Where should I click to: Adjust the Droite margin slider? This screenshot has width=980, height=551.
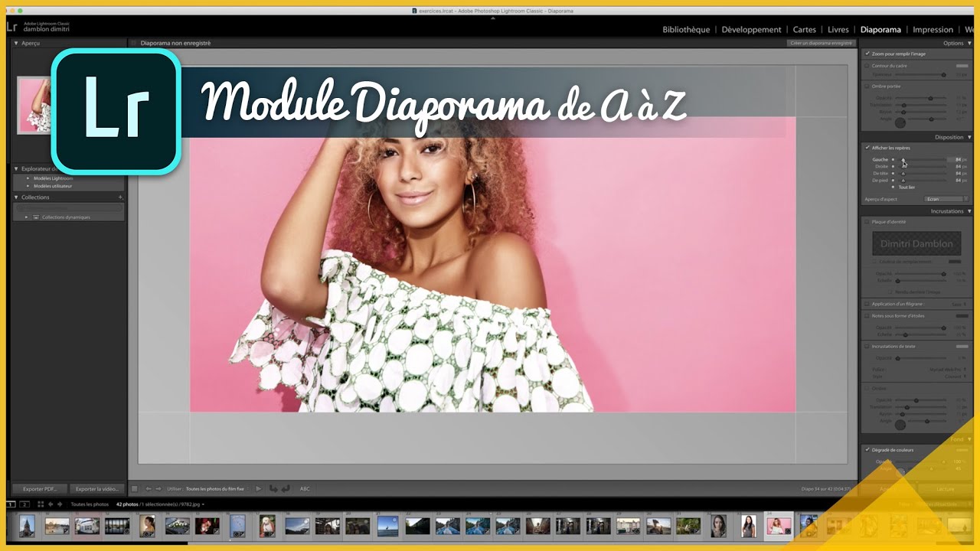coord(903,166)
